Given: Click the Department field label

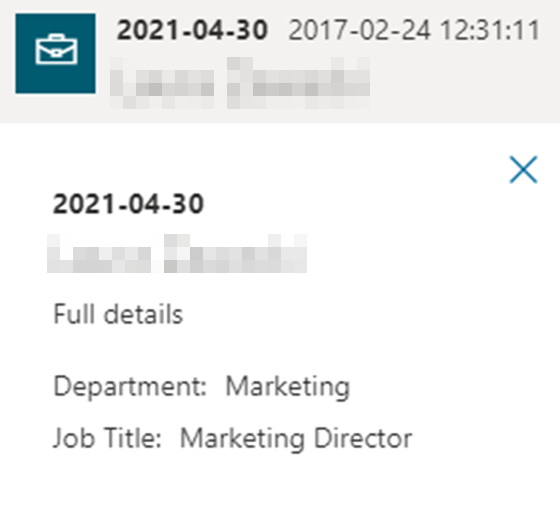Looking at the screenshot, I should point(130,387).
